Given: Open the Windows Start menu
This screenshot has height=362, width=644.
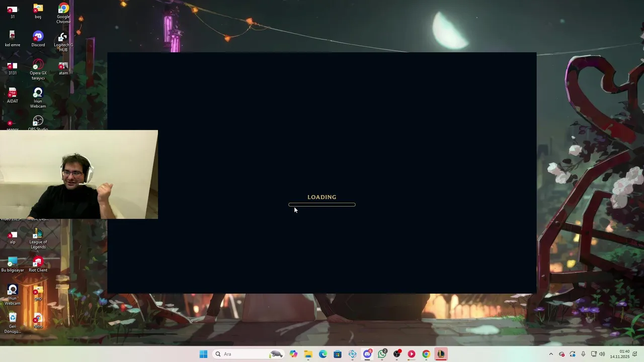Looking at the screenshot, I should 203,354.
